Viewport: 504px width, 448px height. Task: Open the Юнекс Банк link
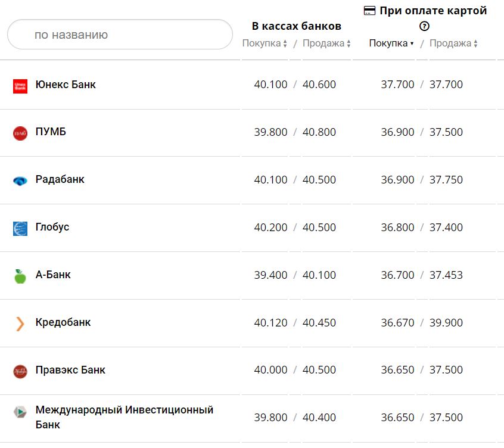click(66, 85)
